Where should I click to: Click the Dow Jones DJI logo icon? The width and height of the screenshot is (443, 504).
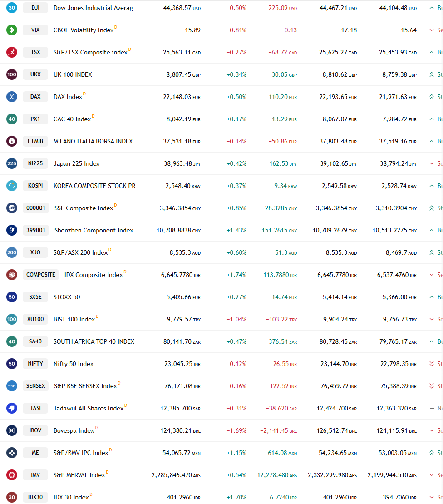tap(12, 8)
